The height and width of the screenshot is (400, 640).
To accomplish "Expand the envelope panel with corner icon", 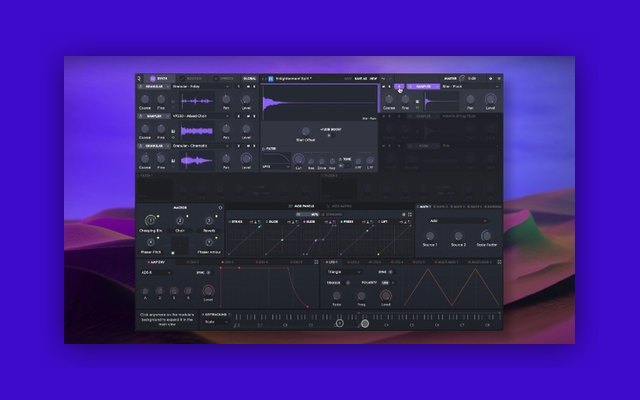I will point(316,262).
